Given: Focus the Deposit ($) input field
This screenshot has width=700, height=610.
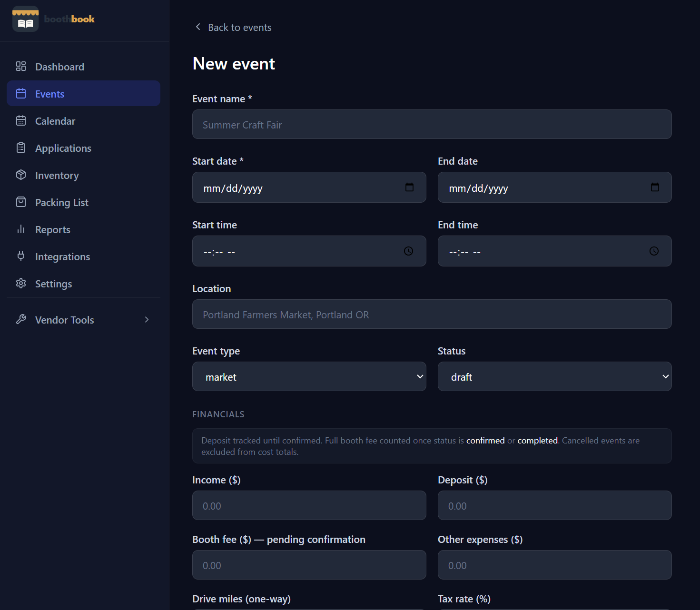Looking at the screenshot, I should (555, 505).
